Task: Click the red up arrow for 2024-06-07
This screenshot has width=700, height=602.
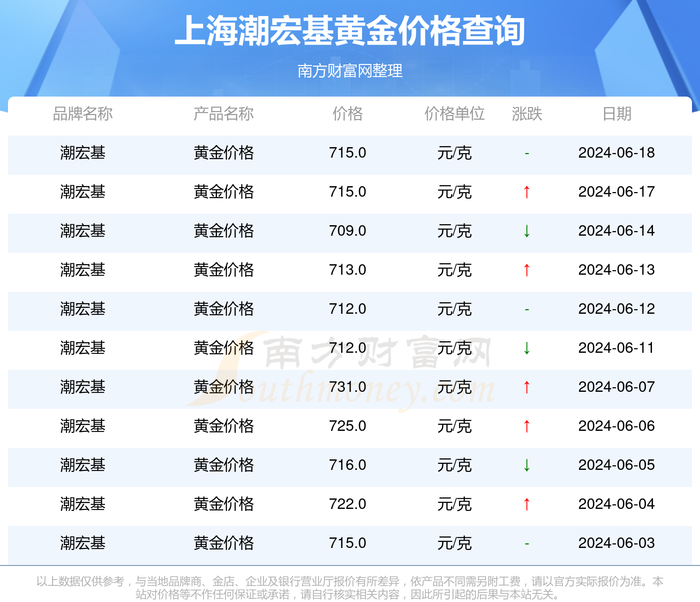Action: [526, 387]
